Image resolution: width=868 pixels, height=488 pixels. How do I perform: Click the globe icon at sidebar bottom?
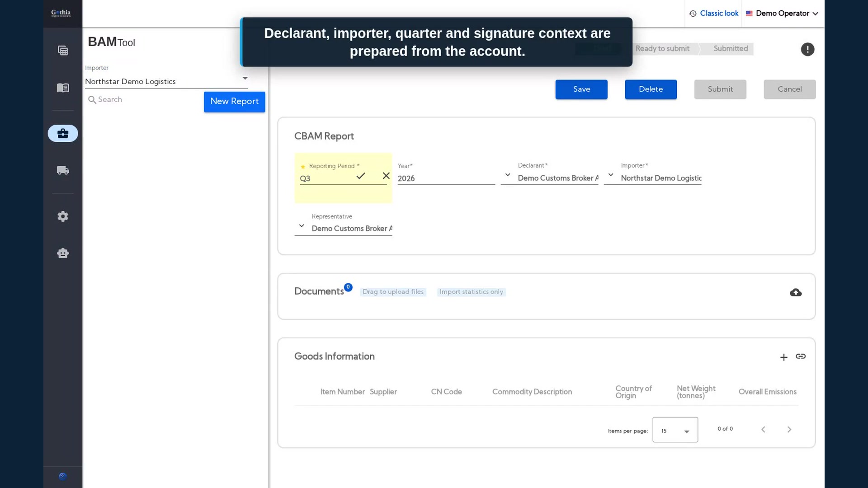63,476
